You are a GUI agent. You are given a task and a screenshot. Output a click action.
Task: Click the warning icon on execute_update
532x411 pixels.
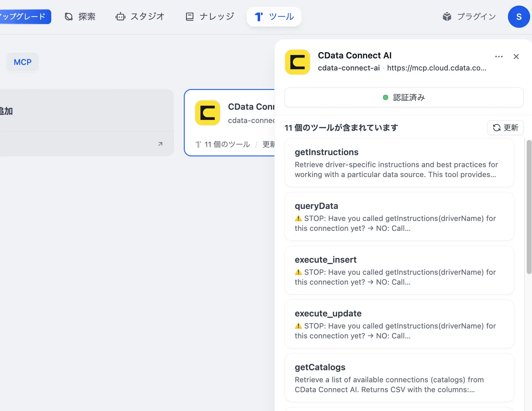coord(298,326)
